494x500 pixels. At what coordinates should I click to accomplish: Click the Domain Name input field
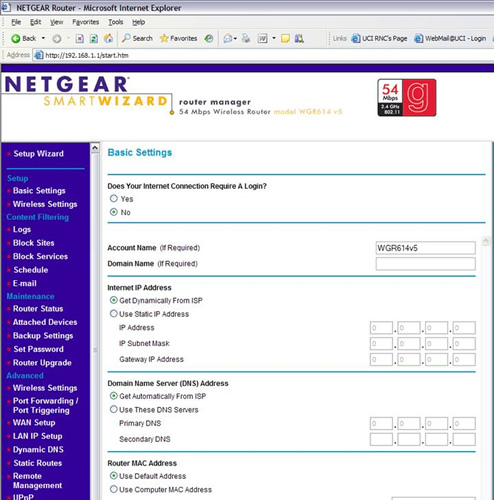tap(426, 264)
